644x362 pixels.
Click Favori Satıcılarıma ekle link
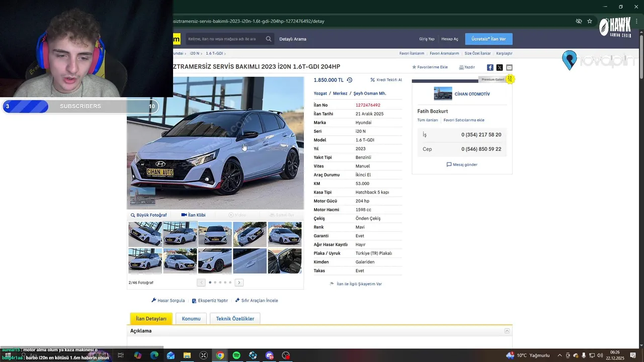(464, 120)
